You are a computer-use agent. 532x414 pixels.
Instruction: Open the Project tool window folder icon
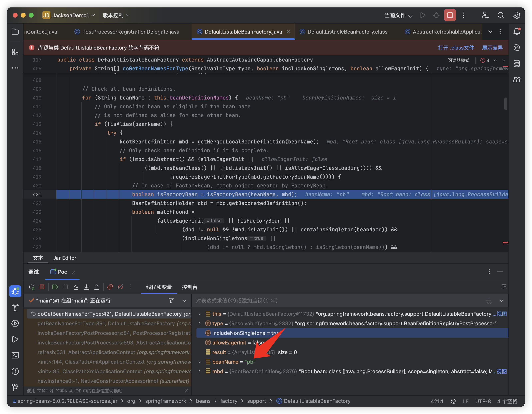tap(15, 32)
